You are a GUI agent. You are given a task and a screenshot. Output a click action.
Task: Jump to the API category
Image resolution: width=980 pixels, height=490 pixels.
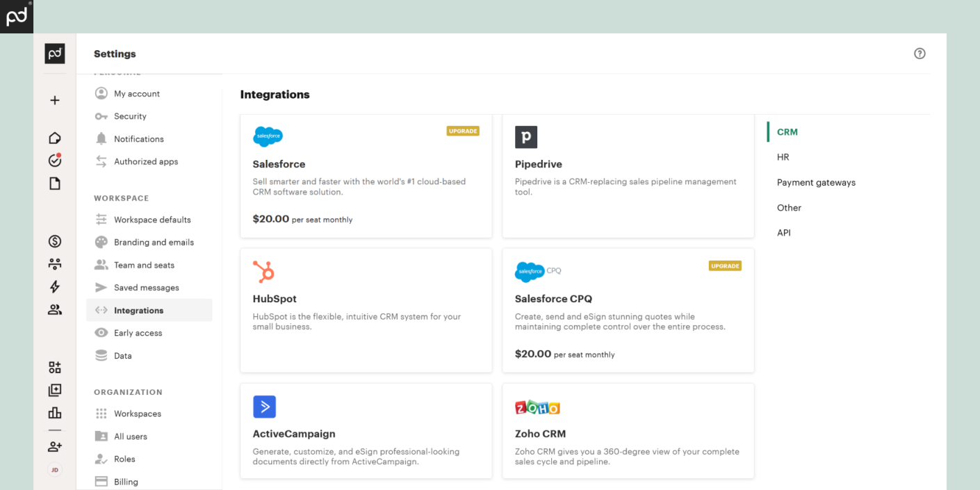pos(783,233)
